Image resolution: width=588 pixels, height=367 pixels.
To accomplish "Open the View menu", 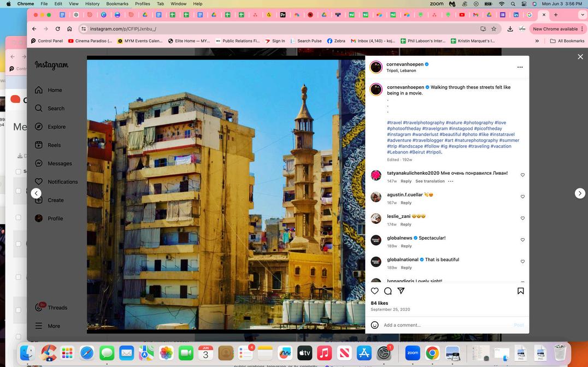I will [73, 4].
